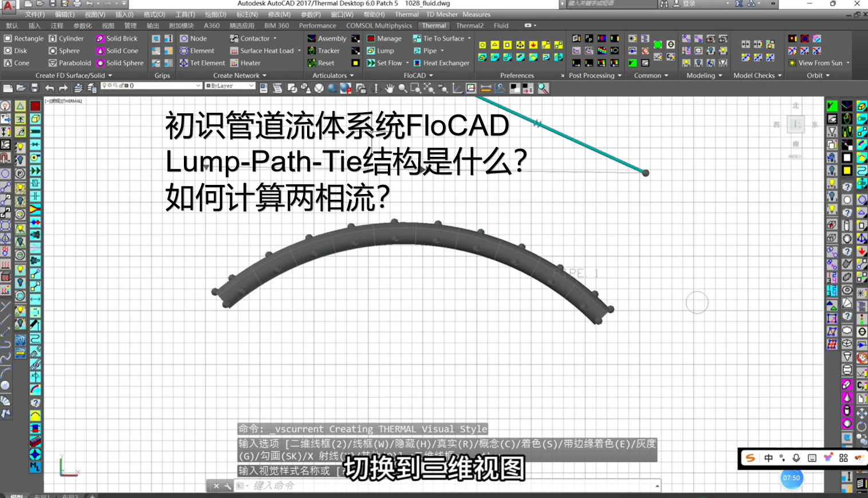Create a Cone surface
The height and width of the screenshot is (498, 868).
click(x=17, y=63)
